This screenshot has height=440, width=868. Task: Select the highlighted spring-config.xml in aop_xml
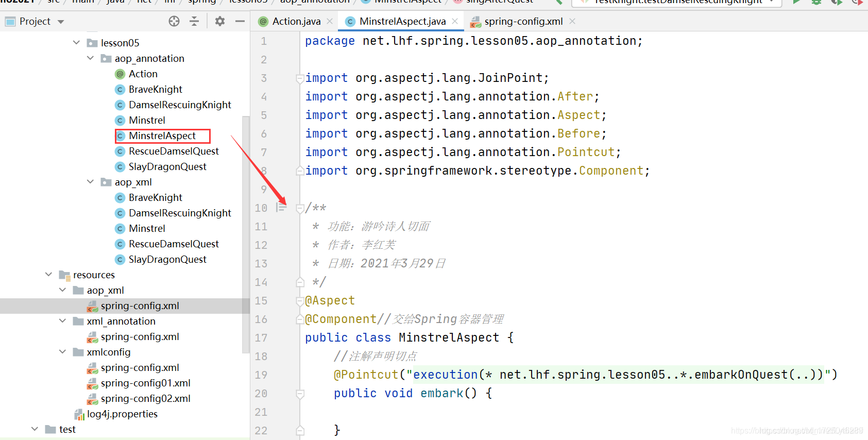coord(140,306)
